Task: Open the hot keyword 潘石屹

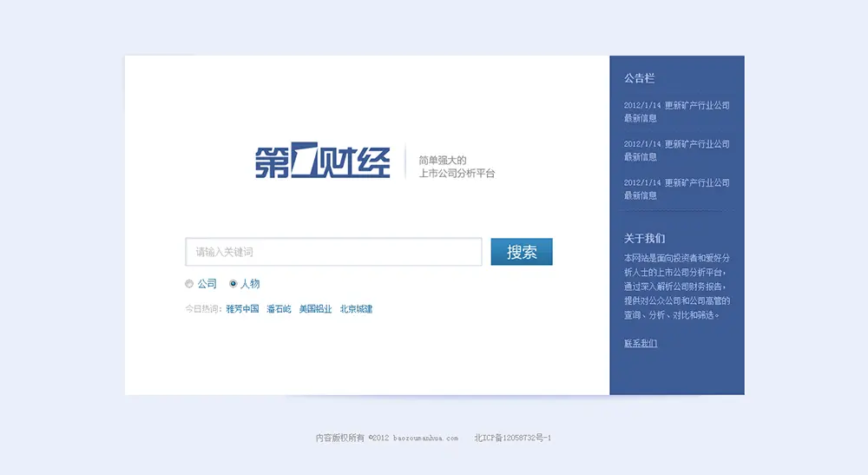Action: coord(279,309)
